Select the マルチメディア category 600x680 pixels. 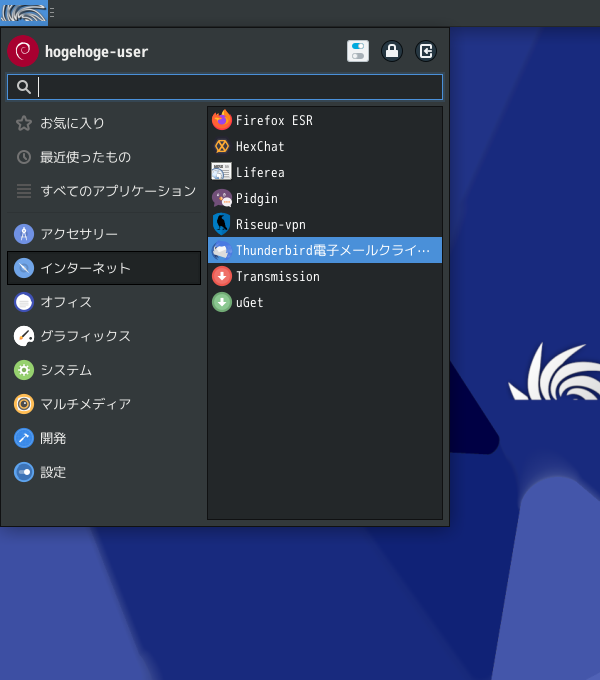[x=104, y=404]
